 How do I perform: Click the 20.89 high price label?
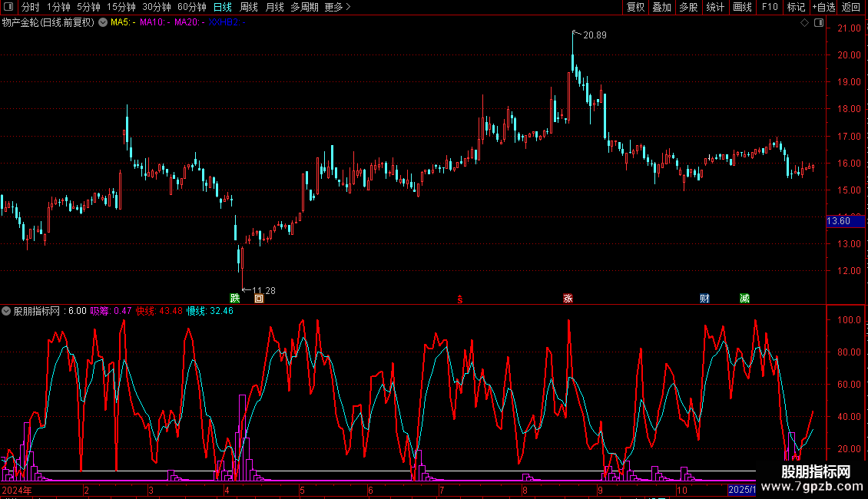click(595, 35)
